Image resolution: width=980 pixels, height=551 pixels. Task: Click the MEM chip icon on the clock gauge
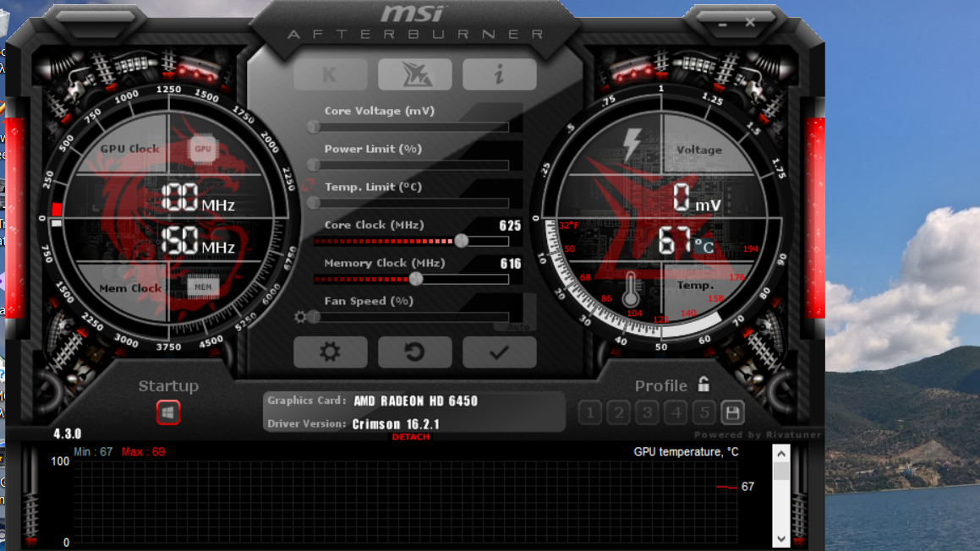[203, 286]
